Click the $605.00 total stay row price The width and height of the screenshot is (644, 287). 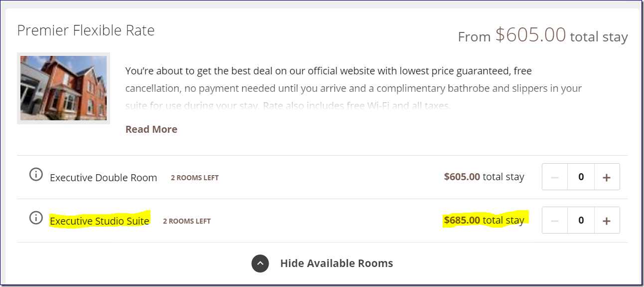(483, 177)
